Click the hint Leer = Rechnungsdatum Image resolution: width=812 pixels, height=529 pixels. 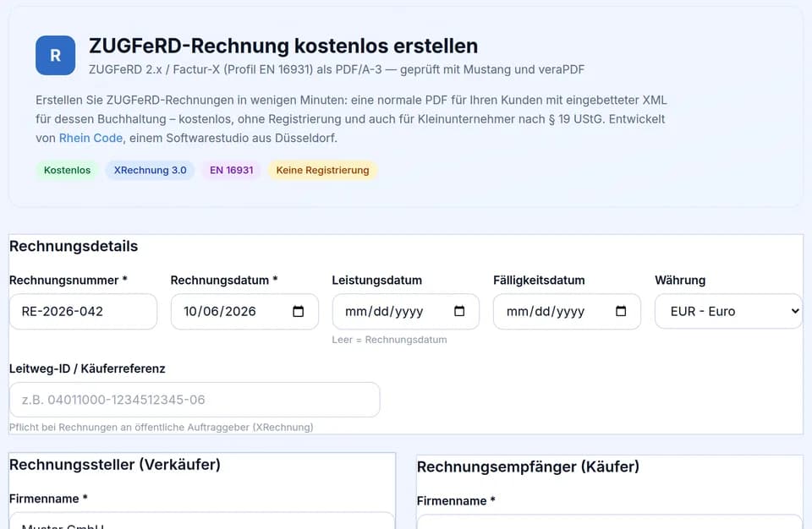389,340
